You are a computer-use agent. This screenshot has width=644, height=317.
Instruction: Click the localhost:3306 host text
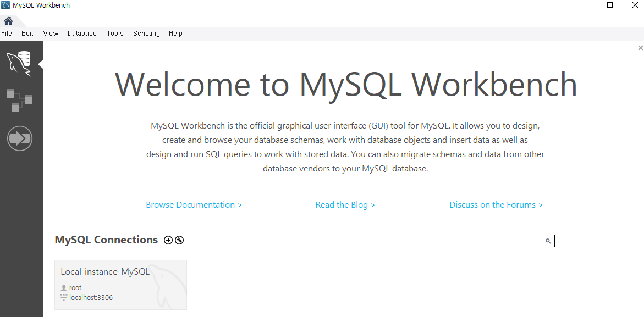tap(91, 297)
